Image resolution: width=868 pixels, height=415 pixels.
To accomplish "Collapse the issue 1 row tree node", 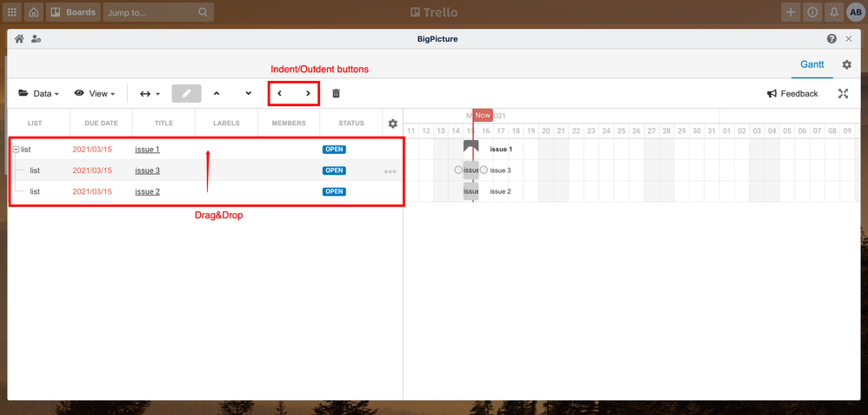I will [16, 149].
